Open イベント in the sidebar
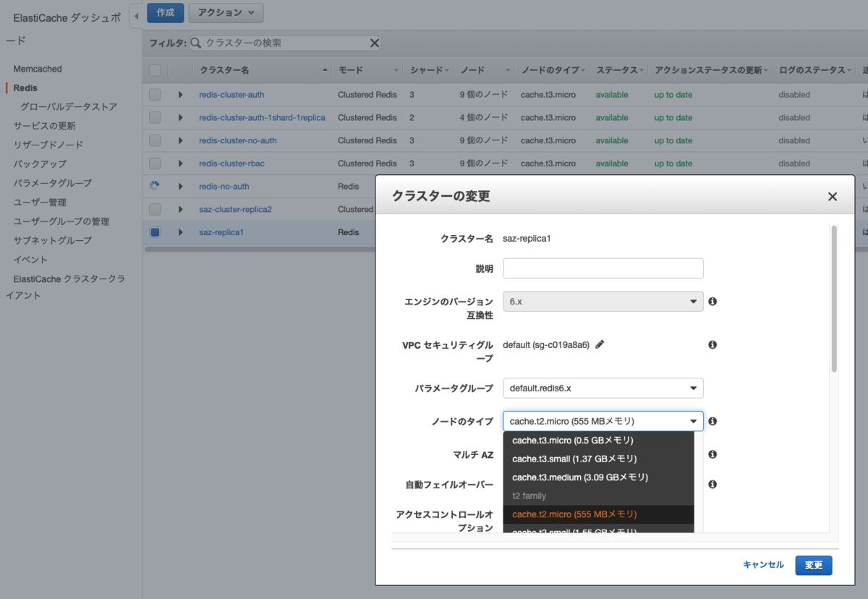 click(x=30, y=260)
